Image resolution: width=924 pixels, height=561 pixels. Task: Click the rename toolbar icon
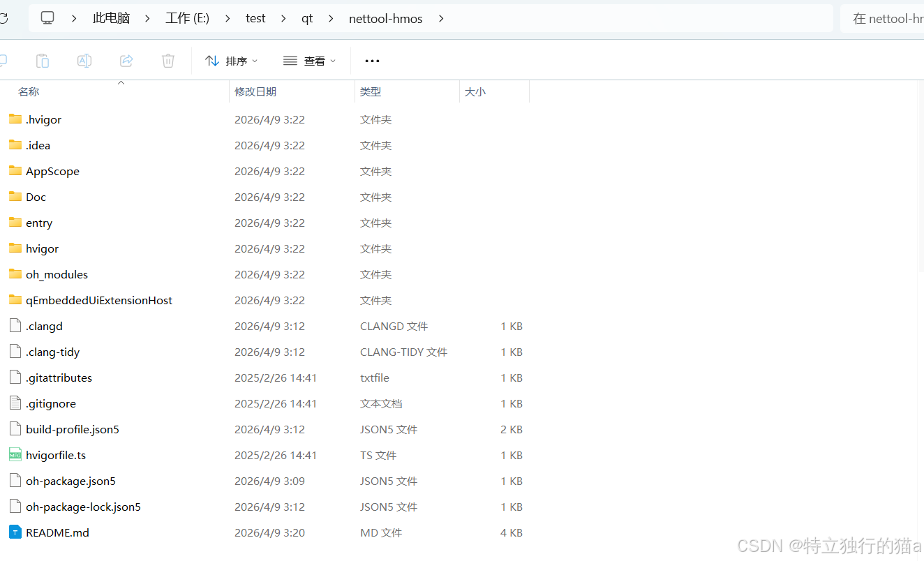point(84,61)
